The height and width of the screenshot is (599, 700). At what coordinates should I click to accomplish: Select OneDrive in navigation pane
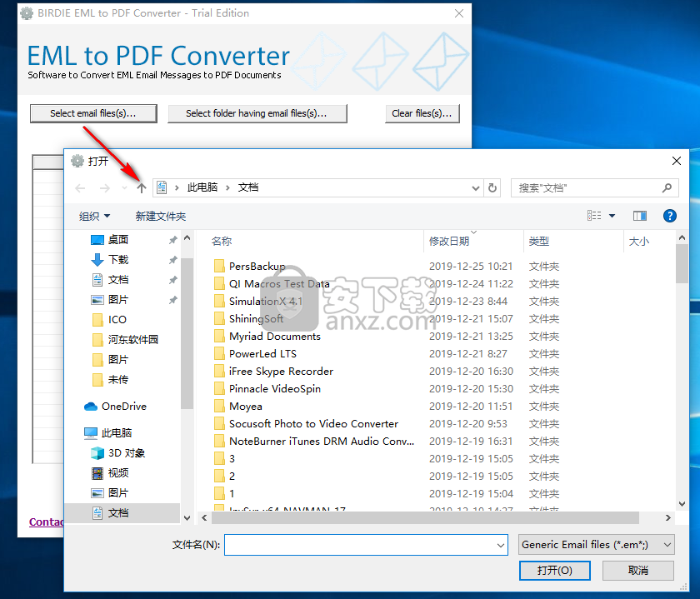point(124,407)
